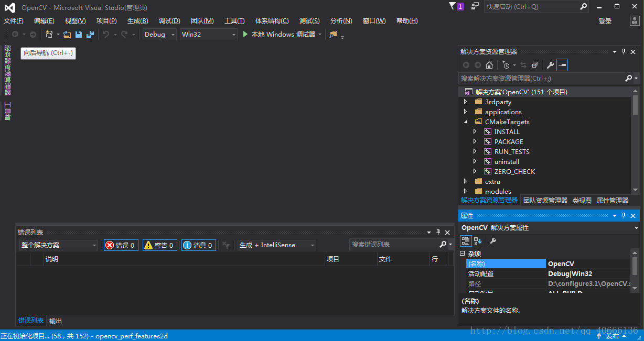Screen dimensions: 644x341
Task: Click the Categorized view icon in Properties panel
Action: click(x=466, y=240)
